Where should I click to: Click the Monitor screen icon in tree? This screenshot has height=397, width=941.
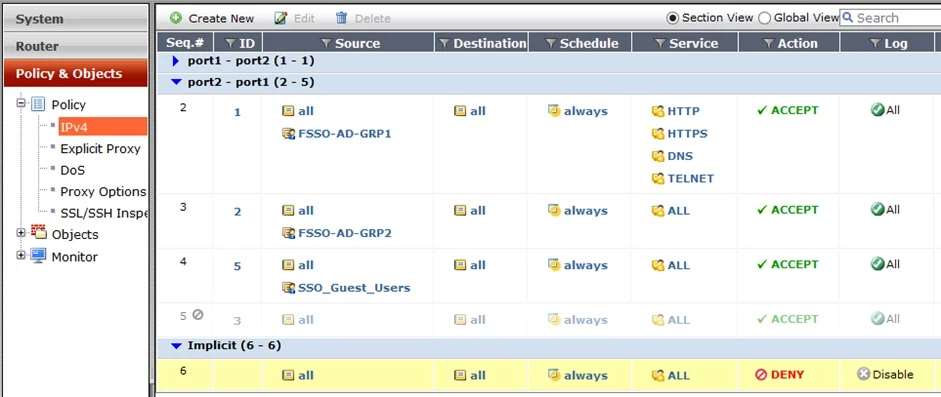(x=38, y=256)
